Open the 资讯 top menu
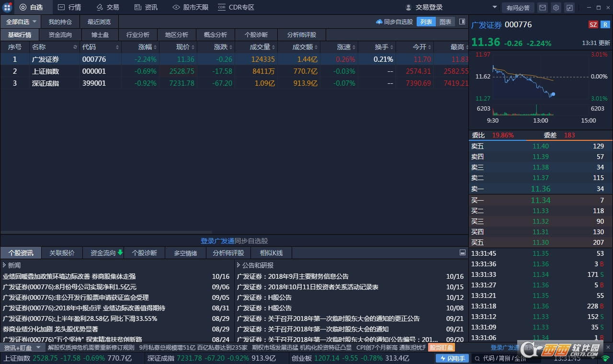This screenshot has width=613, height=364. point(146,7)
